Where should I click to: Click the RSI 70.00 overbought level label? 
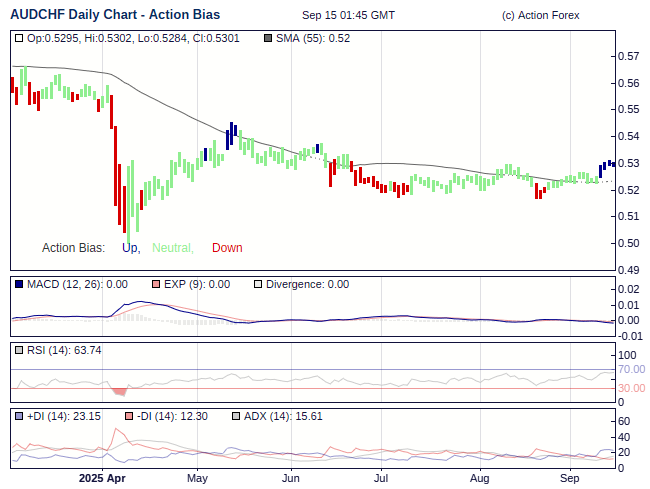(631, 369)
